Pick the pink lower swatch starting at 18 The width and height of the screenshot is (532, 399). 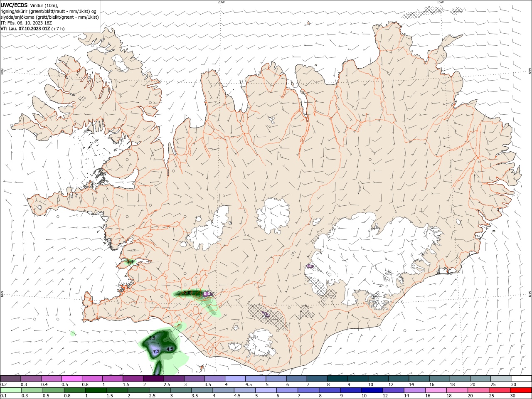(457, 390)
